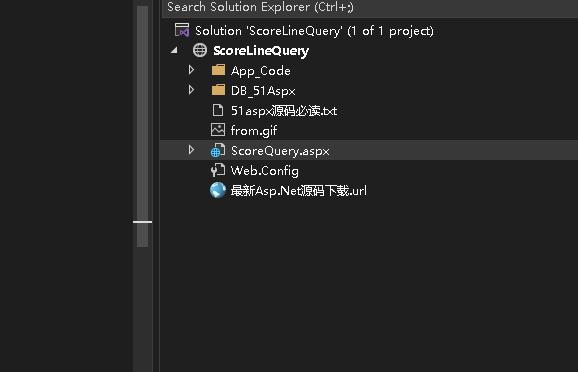Expand the DB_51Aspx folder
This screenshot has width=578, height=372.
[191, 90]
